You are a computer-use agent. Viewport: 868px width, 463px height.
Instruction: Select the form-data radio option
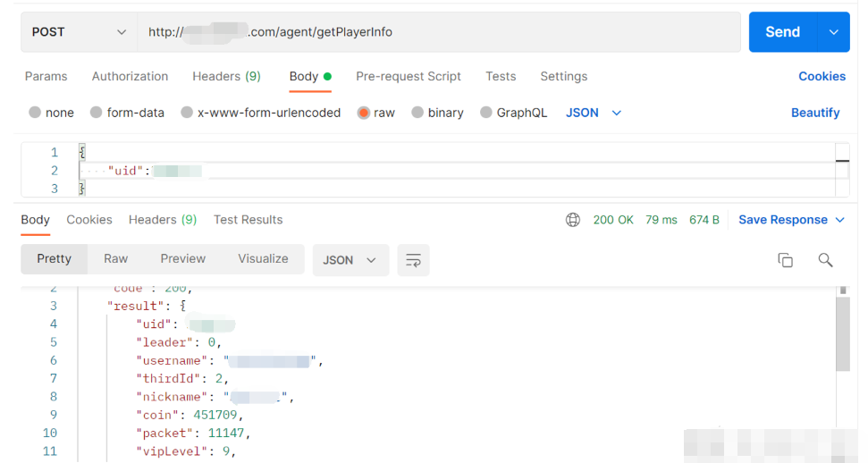(x=97, y=113)
